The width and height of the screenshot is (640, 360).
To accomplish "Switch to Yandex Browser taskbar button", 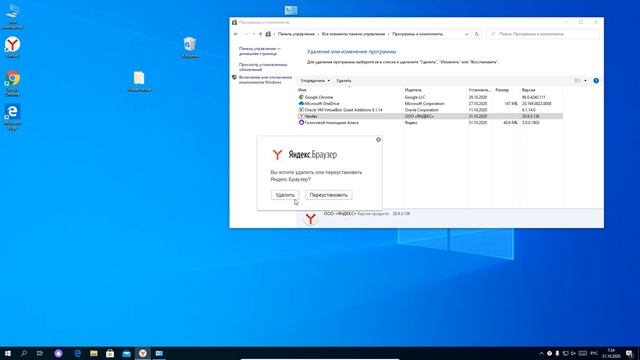I will click(x=142, y=353).
